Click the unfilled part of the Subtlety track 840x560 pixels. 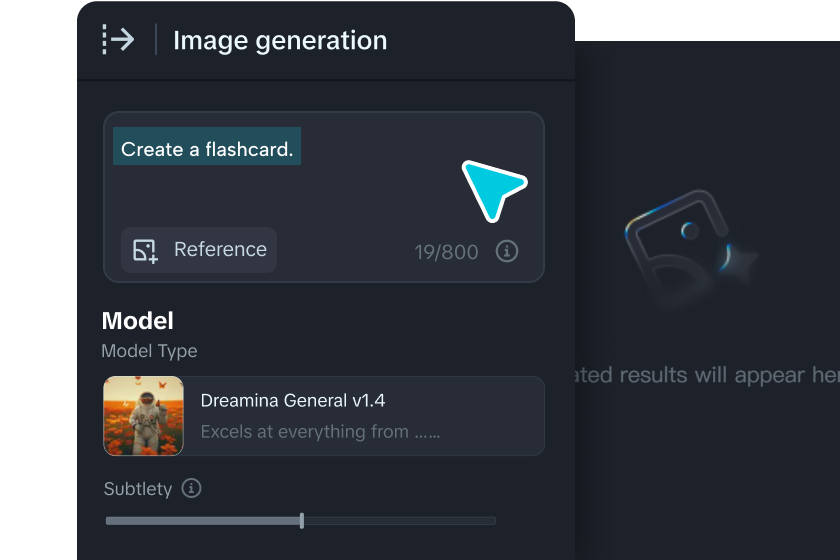click(x=400, y=520)
